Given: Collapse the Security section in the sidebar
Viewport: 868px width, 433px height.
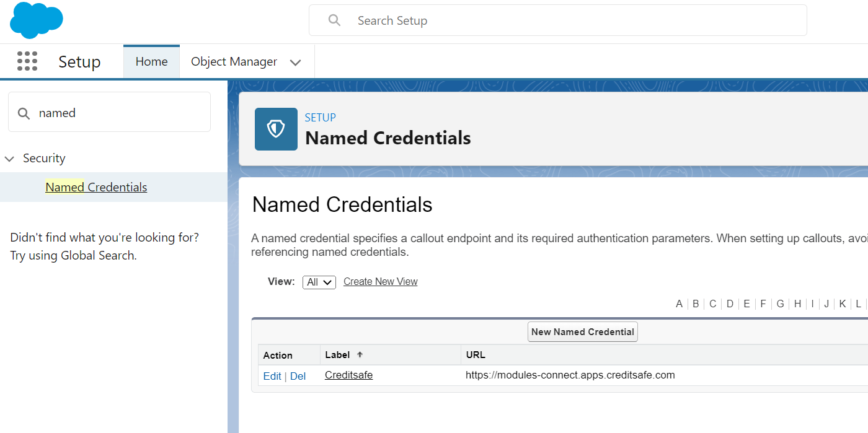Looking at the screenshot, I should [x=9, y=158].
